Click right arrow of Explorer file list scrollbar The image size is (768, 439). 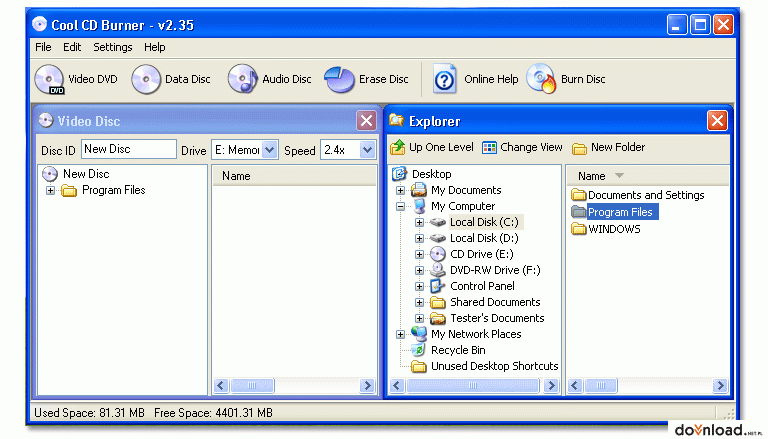pyautogui.click(x=720, y=386)
